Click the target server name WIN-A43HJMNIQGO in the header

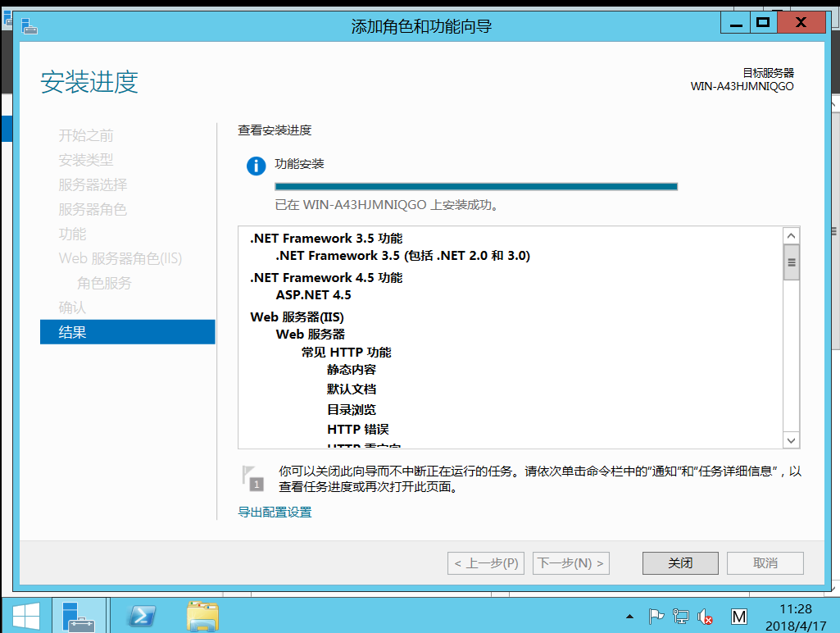click(x=742, y=86)
